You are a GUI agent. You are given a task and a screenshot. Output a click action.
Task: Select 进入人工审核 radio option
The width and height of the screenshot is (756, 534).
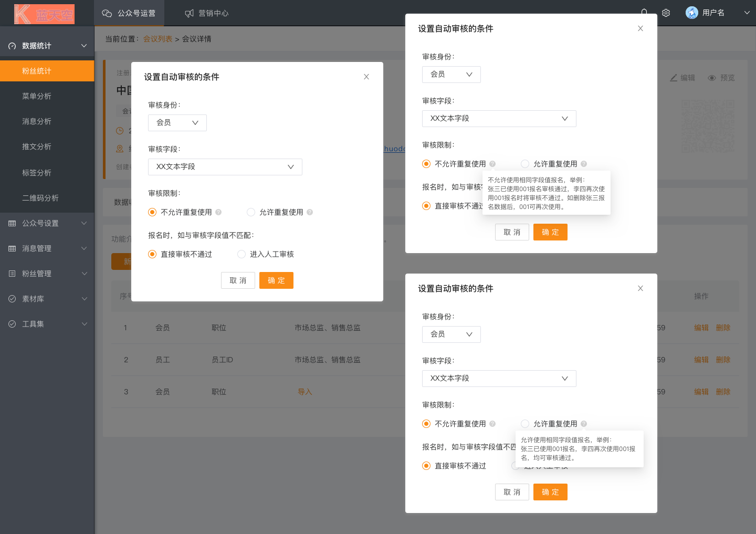click(241, 254)
